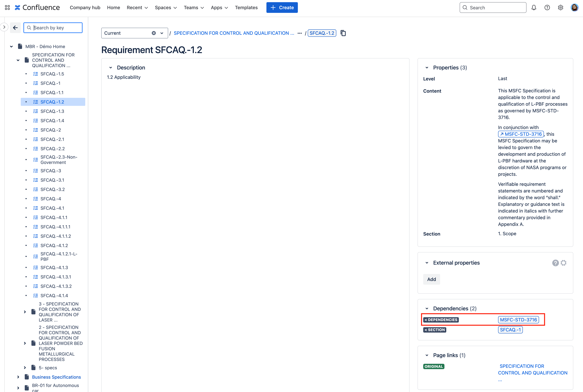583x392 pixels.
Task: Open the MSFC-STD-3716 dependency link
Action: (x=518, y=320)
